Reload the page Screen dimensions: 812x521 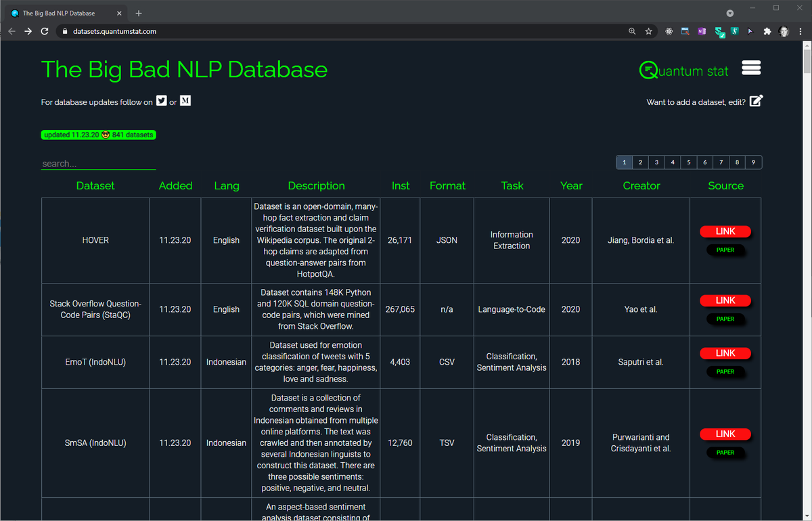click(x=45, y=31)
